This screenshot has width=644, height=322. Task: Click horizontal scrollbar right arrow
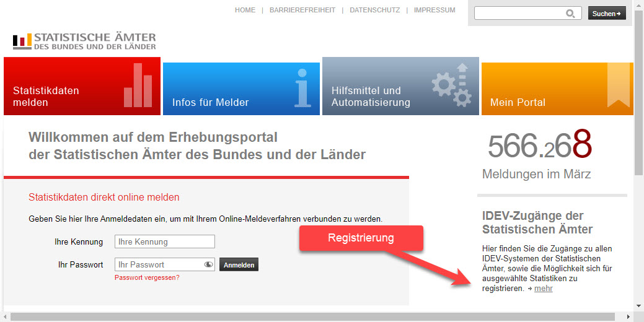click(629, 317)
